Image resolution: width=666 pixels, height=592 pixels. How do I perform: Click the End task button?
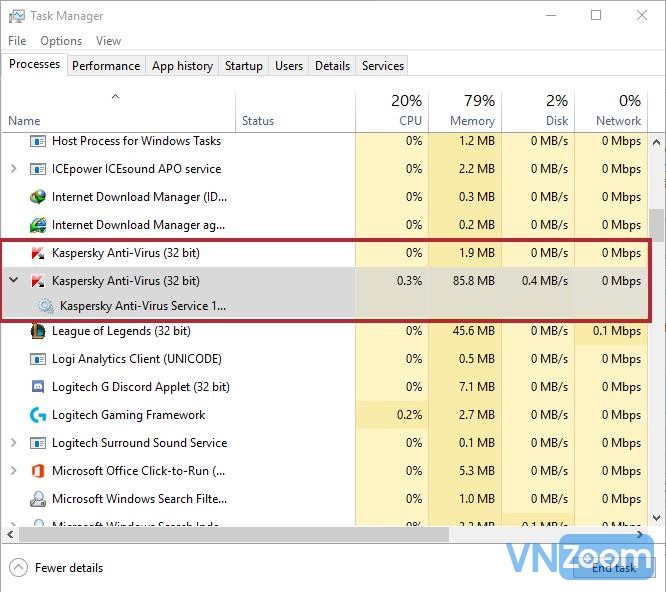click(613, 568)
